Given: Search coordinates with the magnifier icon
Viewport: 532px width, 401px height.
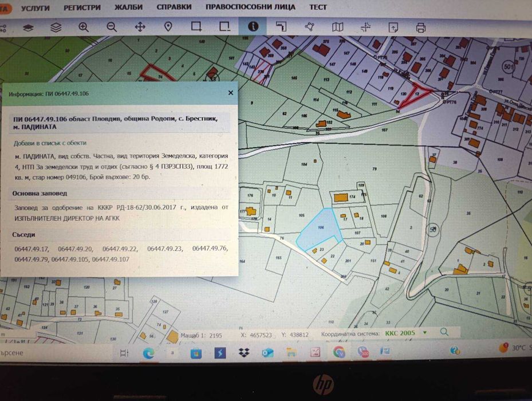Looking at the screenshot, I should [444, 332].
